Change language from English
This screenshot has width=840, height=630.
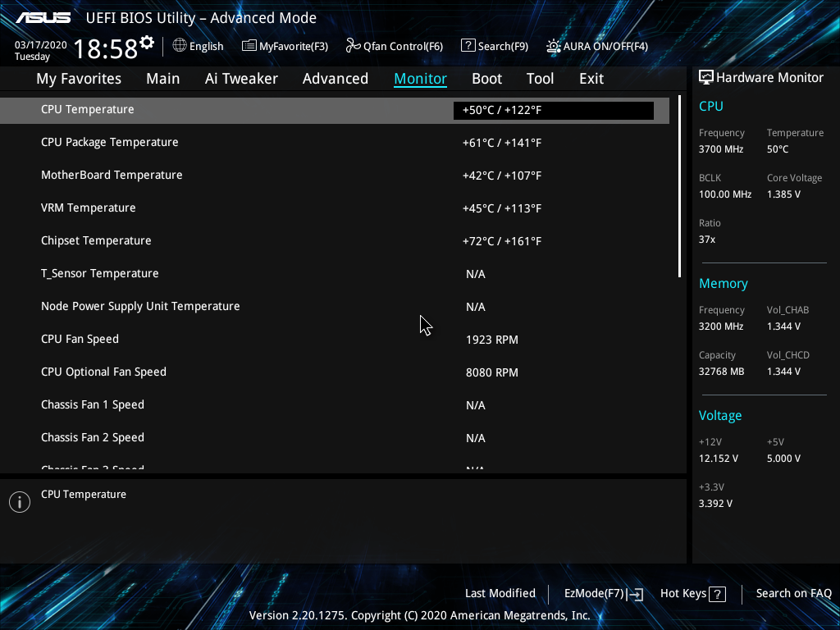(x=206, y=46)
